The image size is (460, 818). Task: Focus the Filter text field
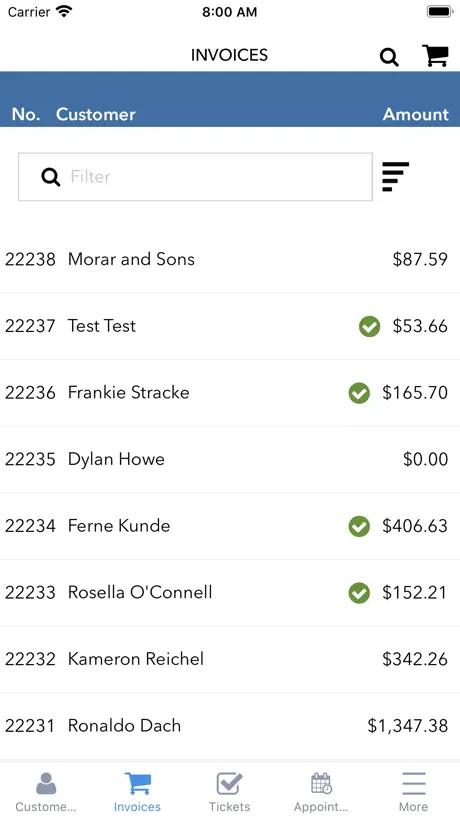[196, 177]
